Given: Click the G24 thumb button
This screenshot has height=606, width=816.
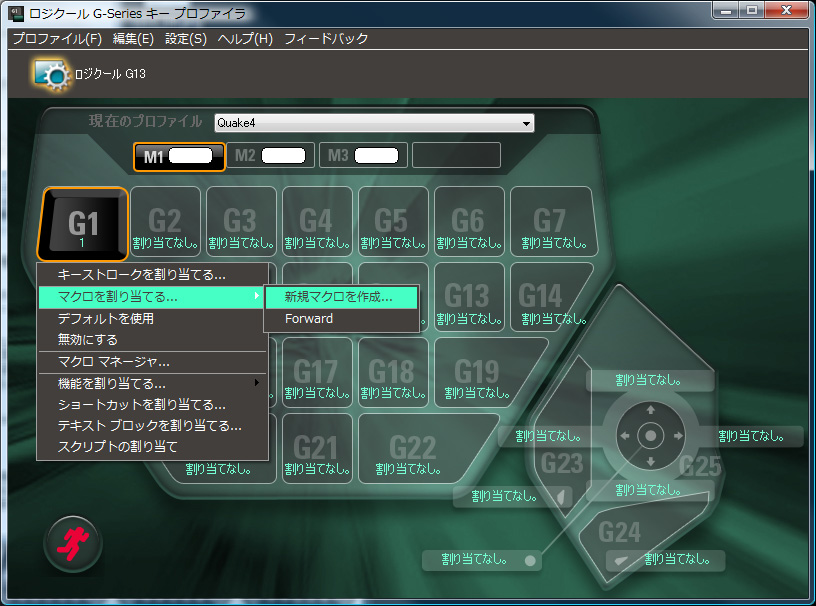Looking at the screenshot, I should point(620,532).
